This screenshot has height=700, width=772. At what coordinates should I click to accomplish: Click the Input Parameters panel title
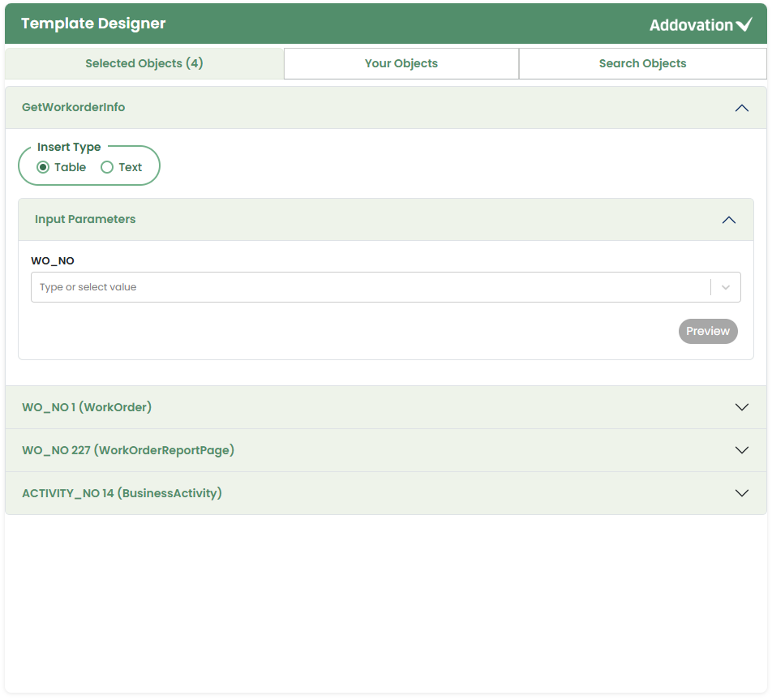pyautogui.click(x=85, y=220)
